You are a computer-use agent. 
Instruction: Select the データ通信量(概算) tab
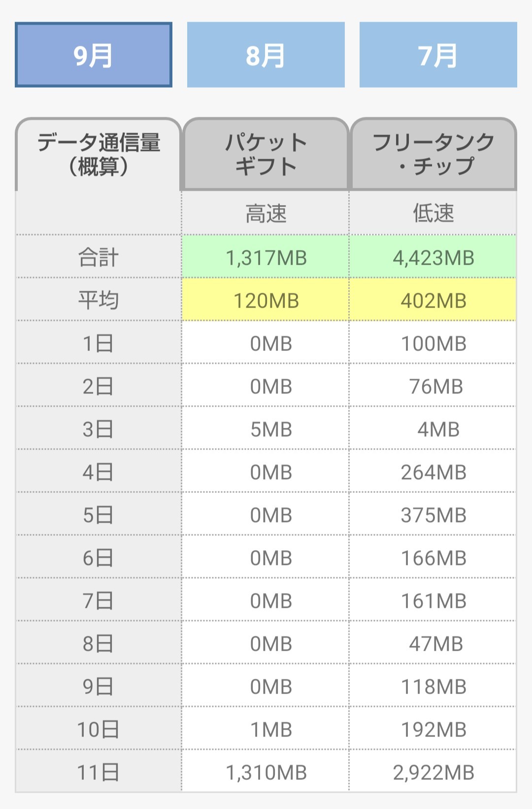pyautogui.click(x=99, y=154)
